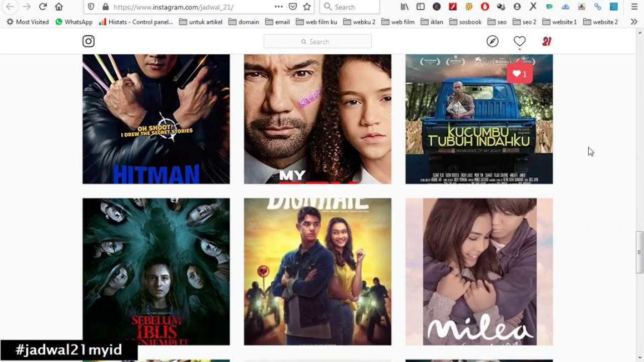The width and height of the screenshot is (644, 362).
Task: Open the Kucumbu Tubuh Indahku poster post
Action: pyautogui.click(x=479, y=119)
